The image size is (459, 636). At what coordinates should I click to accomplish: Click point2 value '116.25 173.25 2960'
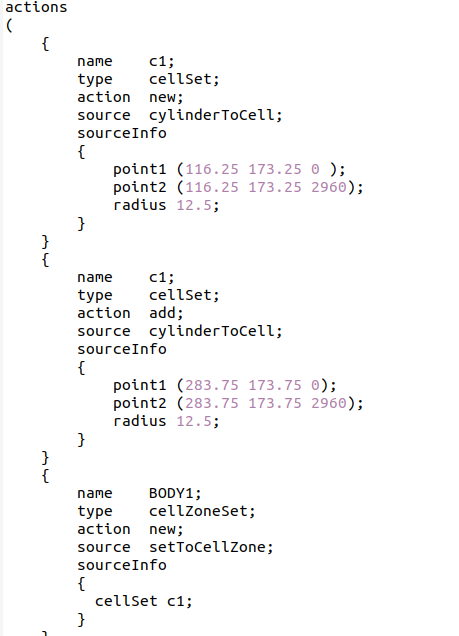tap(266, 187)
